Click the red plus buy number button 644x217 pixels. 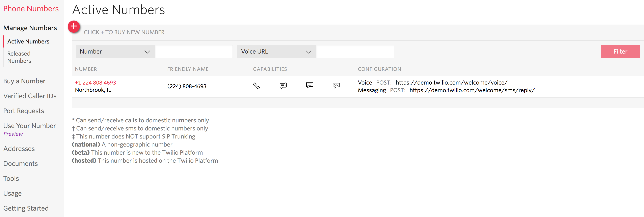coord(74,27)
